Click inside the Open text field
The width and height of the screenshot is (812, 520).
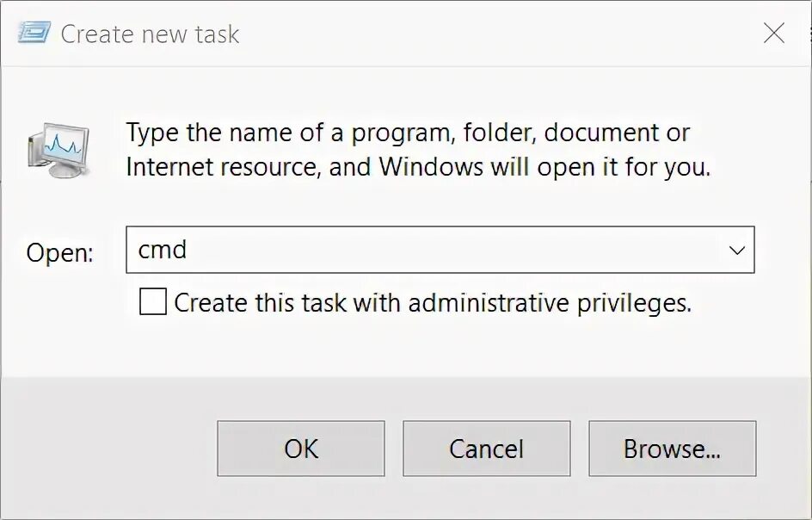[430, 251]
